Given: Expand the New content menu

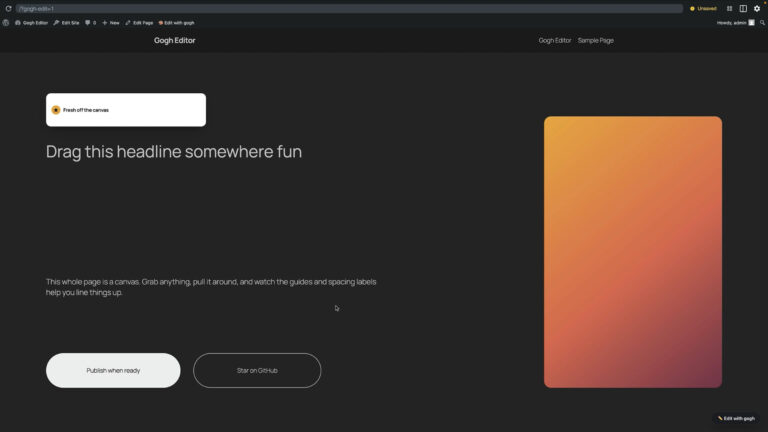Looking at the screenshot, I should 111,23.
